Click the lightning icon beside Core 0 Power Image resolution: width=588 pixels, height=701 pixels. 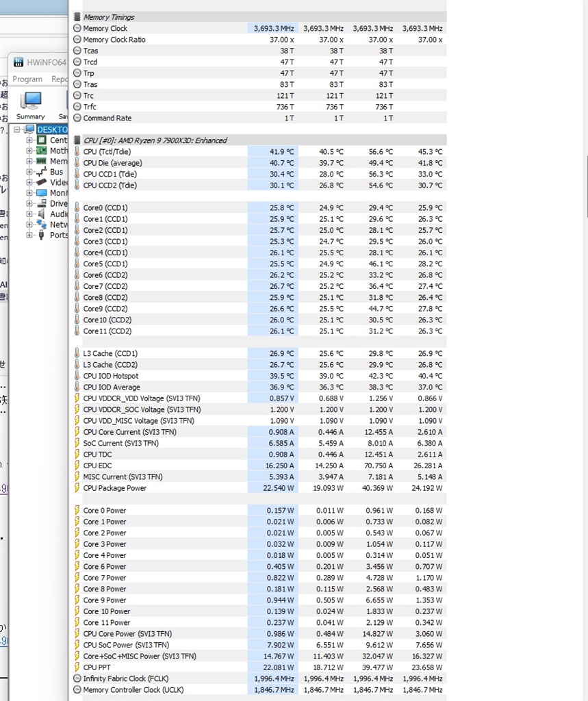pyautogui.click(x=77, y=510)
